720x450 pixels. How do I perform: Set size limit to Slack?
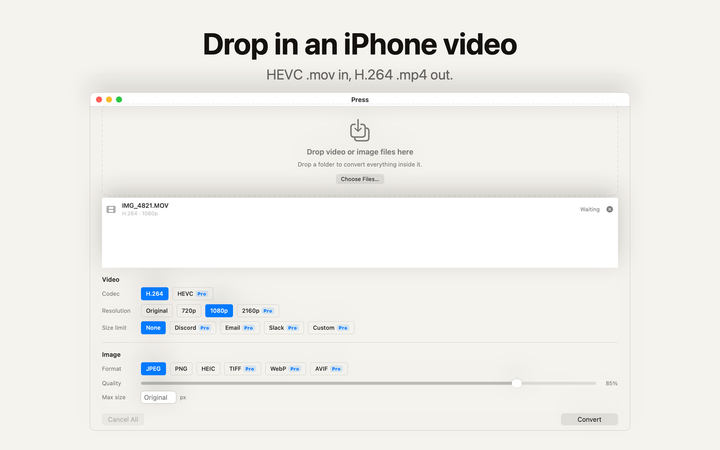[284, 328]
